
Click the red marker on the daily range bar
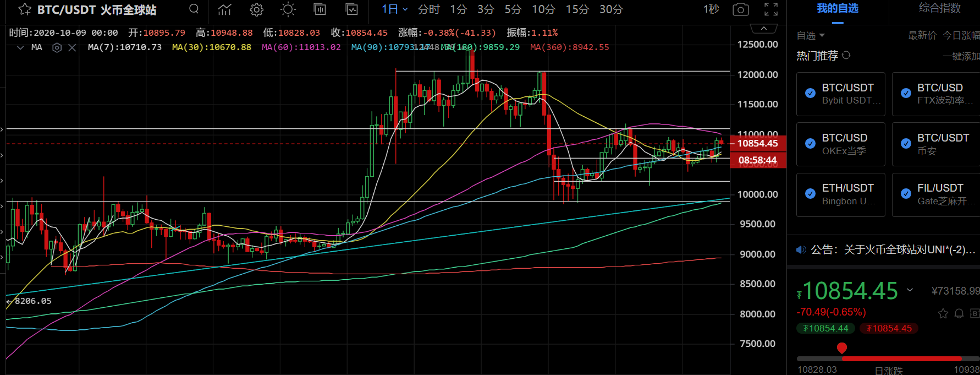[x=841, y=348]
